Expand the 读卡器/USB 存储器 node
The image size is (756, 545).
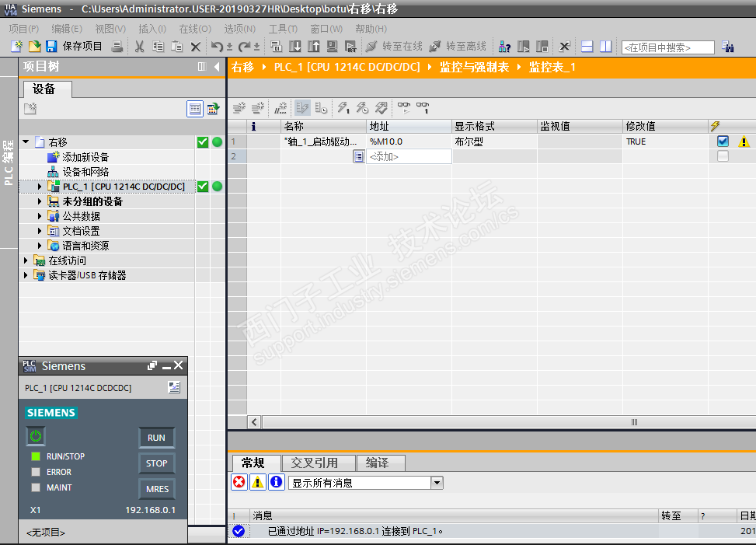point(26,275)
